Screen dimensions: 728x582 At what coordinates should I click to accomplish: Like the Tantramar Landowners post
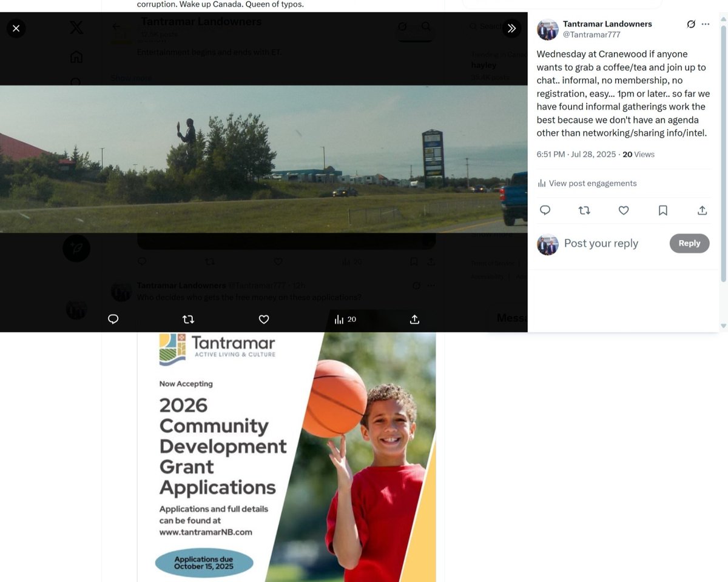click(623, 210)
